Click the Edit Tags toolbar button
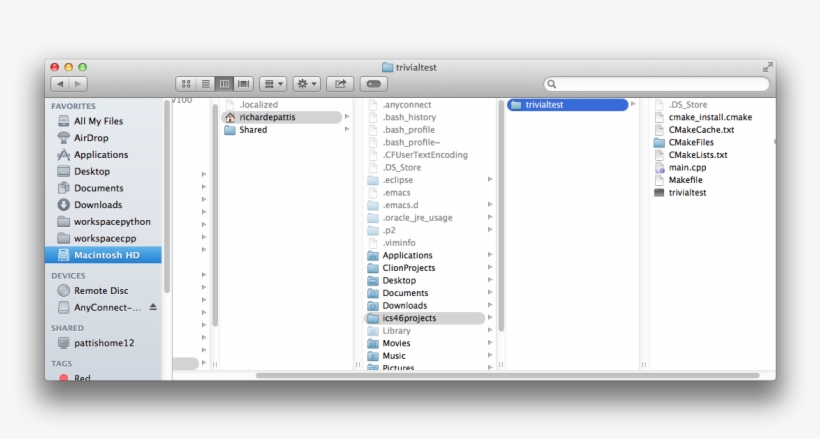This screenshot has height=439, width=820. 373,84
